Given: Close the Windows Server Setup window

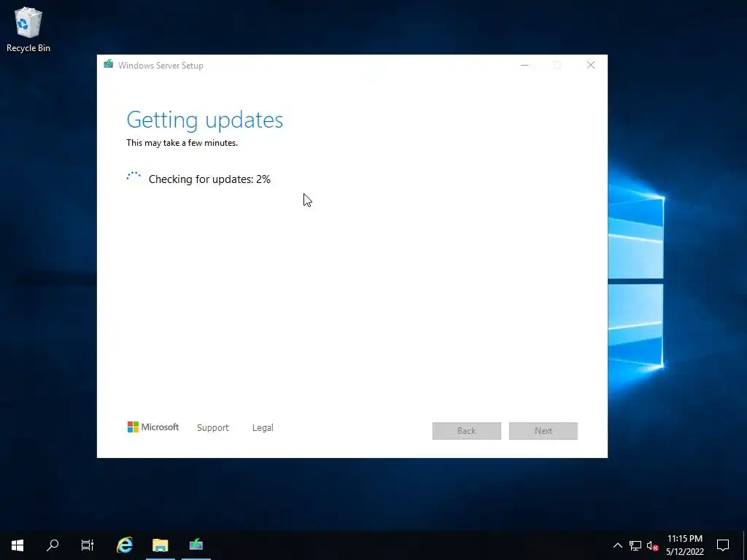Looking at the screenshot, I should [591, 65].
